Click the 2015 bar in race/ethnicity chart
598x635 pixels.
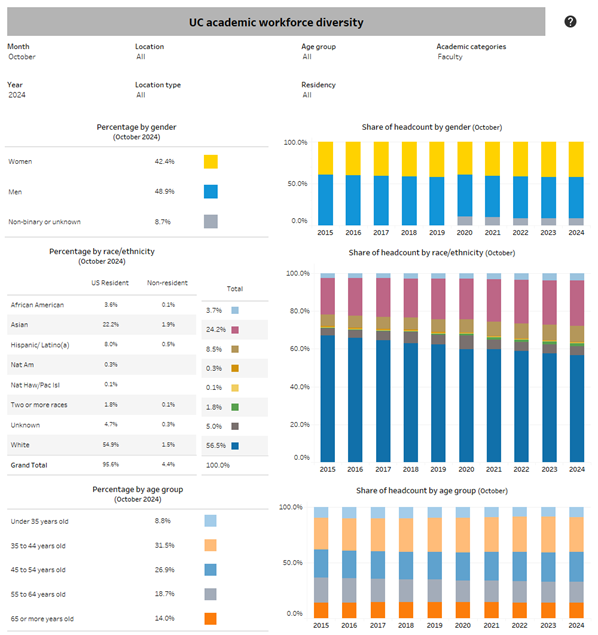point(328,368)
